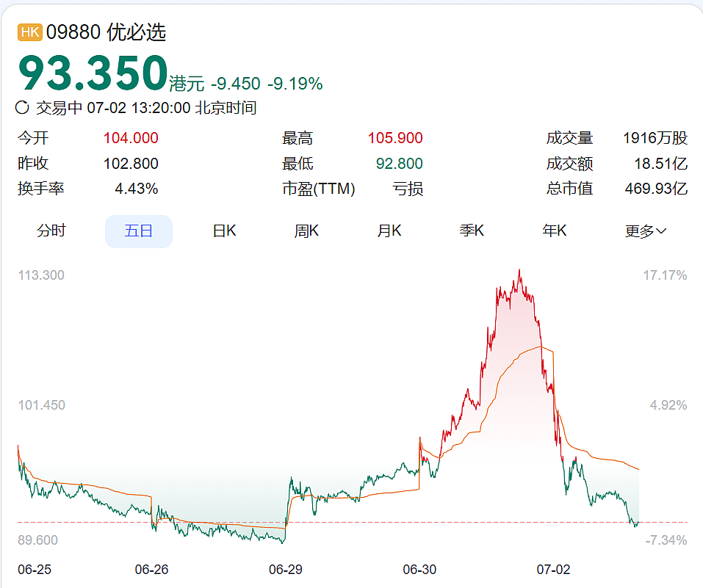Switch to the 分时 chart tab
This screenshot has height=588, width=703.
click(51, 231)
